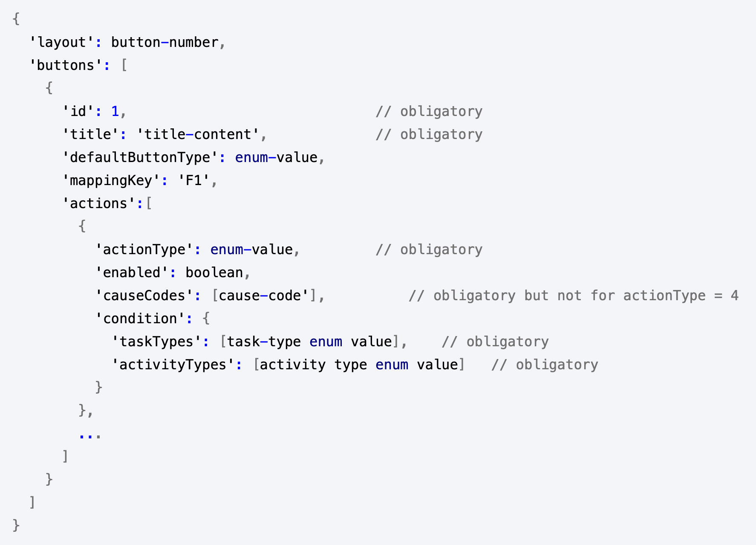This screenshot has height=545, width=756.
Task: Click the opening bracket after 'buttons'
Action: [x=124, y=65]
